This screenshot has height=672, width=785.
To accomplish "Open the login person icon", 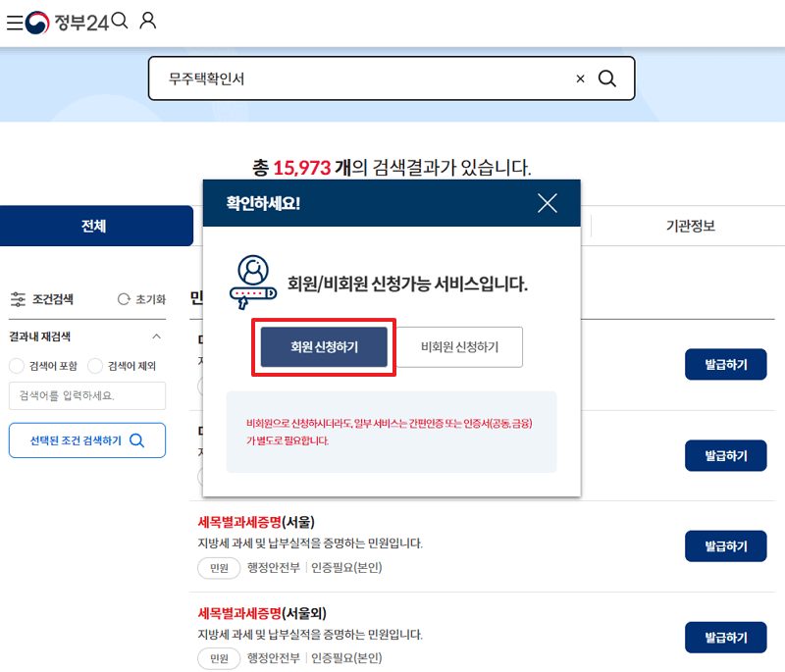I will [148, 20].
